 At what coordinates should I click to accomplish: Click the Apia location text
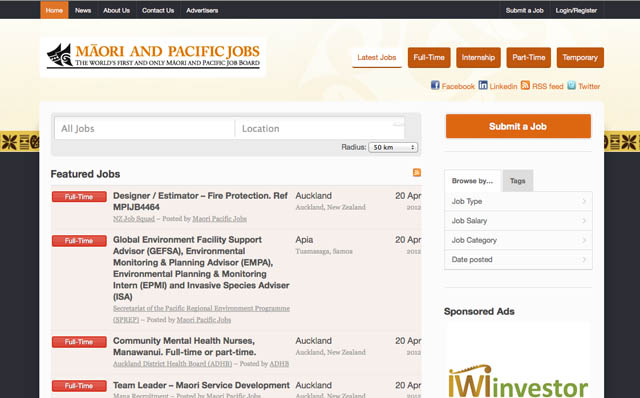(x=304, y=240)
